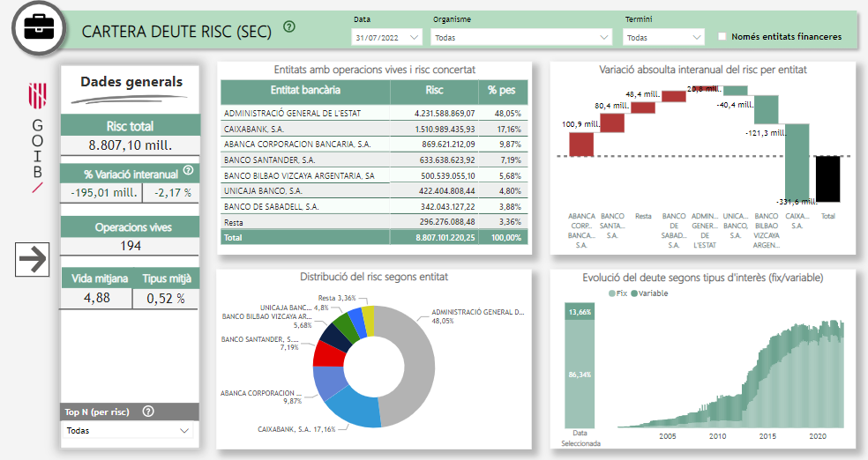
Task: Select UNICAJA BANCO, S.A. table row
Action: [x=374, y=190]
